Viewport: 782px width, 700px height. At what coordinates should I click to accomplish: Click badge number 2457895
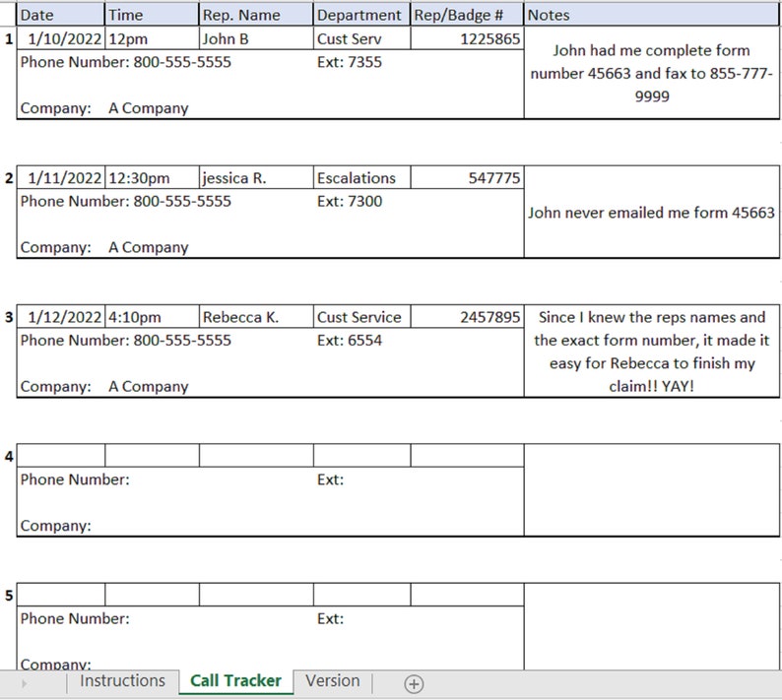point(467,317)
